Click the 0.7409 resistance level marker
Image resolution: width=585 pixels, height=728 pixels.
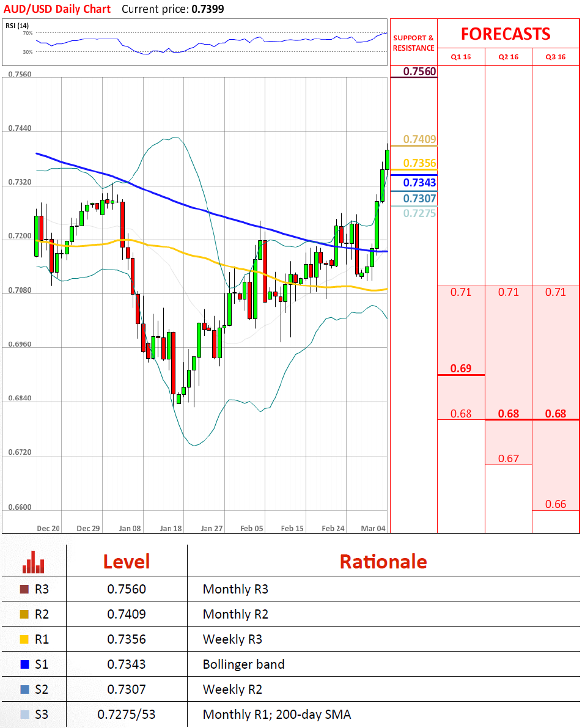pos(419,139)
